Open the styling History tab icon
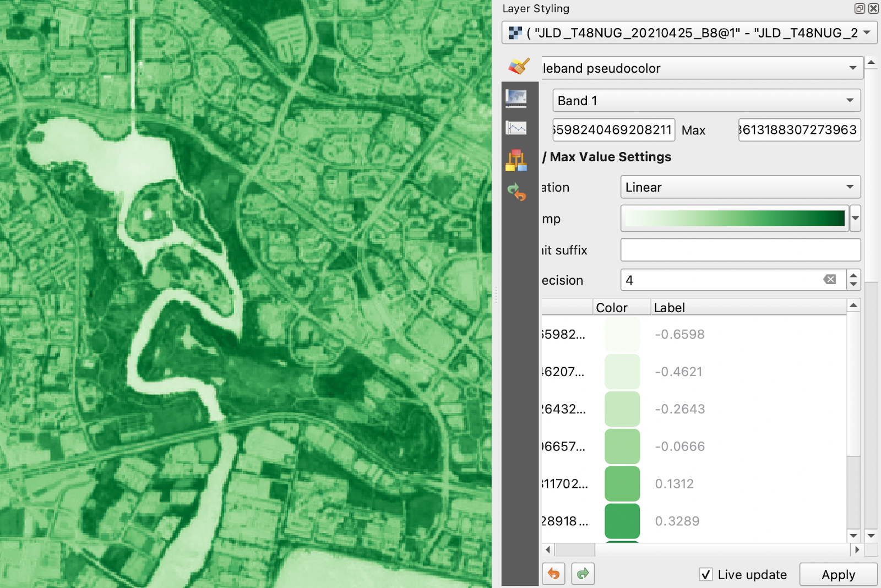Image resolution: width=881 pixels, height=588 pixels. (516, 192)
